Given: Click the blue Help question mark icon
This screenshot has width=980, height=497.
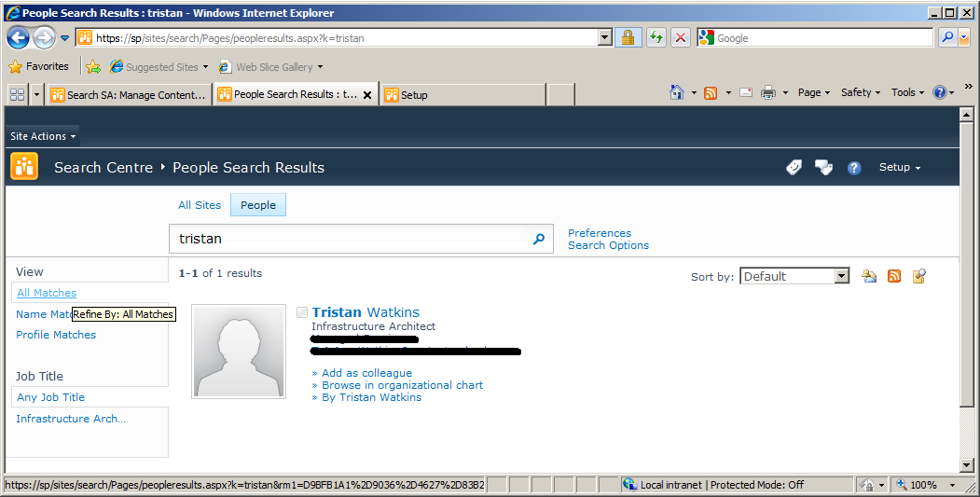Looking at the screenshot, I should (x=854, y=168).
